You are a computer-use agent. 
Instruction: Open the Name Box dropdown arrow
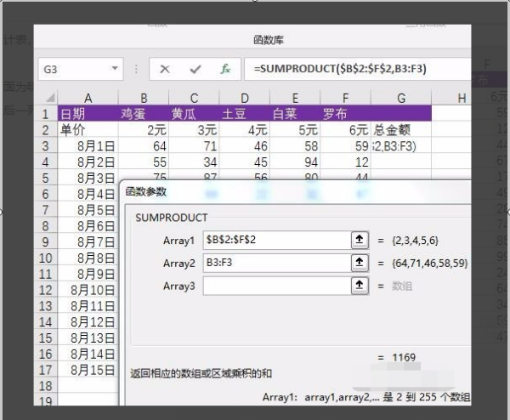[x=113, y=69]
